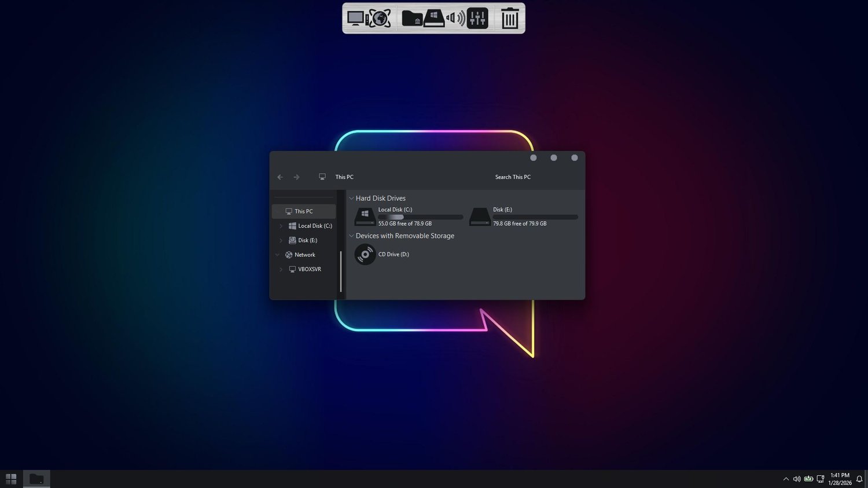Show hidden tray icons chevron

click(x=786, y=479)
